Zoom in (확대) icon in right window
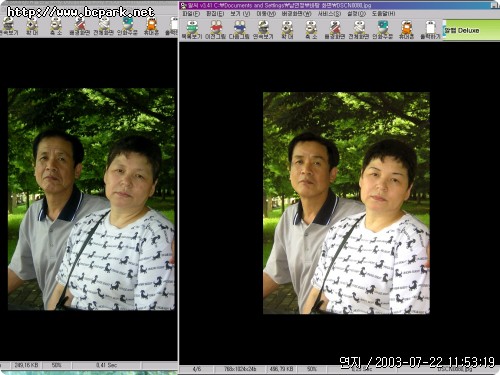Screen dimensions: 500x375 pyautogui.click(x=287, y=30)
